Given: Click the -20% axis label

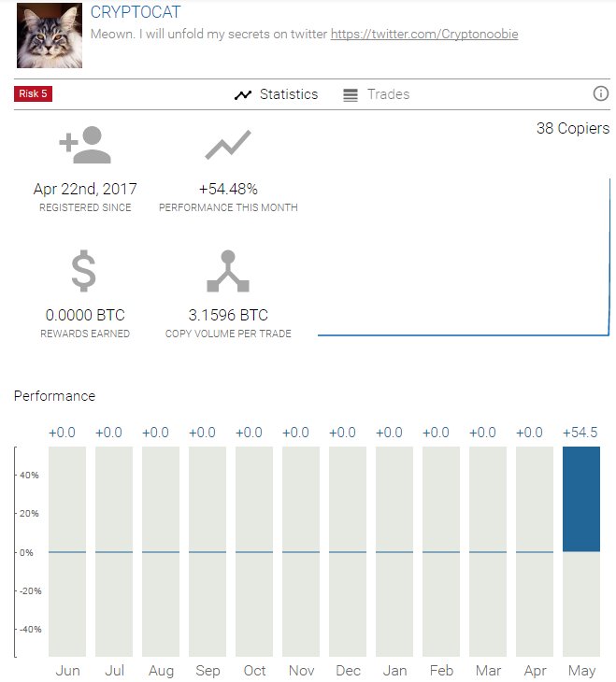Looking at the screenshot, I should click(30, 591).
